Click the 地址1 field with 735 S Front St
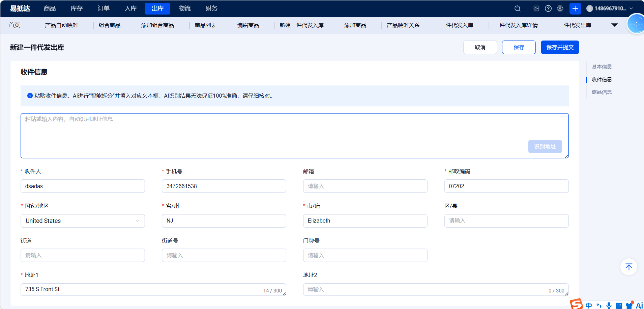This screenshot has width=644, height=309. [x=153, y=290]
